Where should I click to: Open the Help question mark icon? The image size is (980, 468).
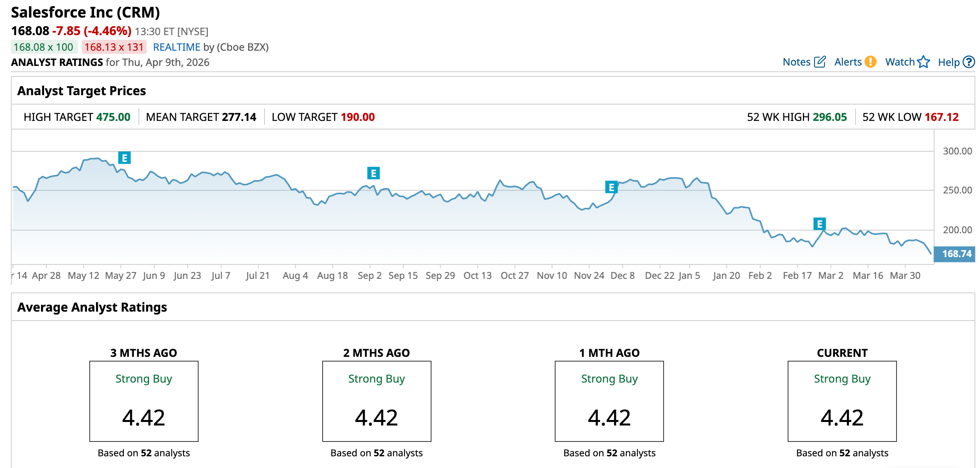pyautogui.click(x=969, y=62)
